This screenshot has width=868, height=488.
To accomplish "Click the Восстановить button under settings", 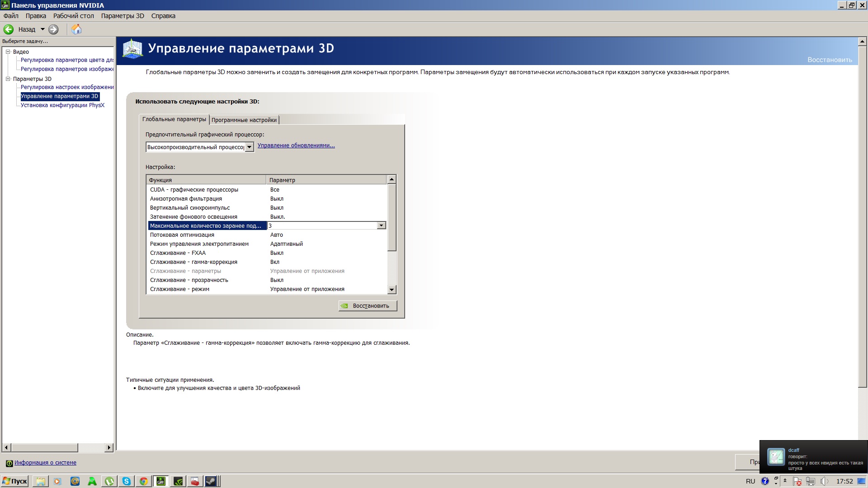I will pyautogui.click(x=368, y=306).
